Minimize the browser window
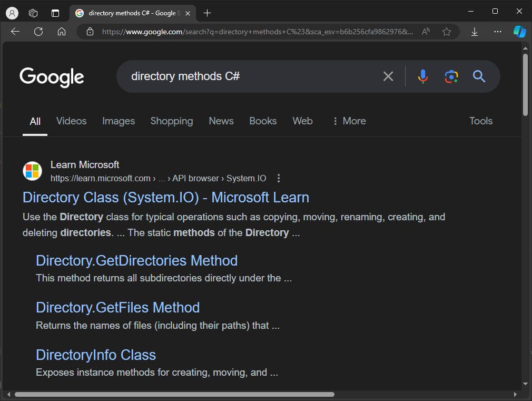The image size is (532, 401). [470, 11]
